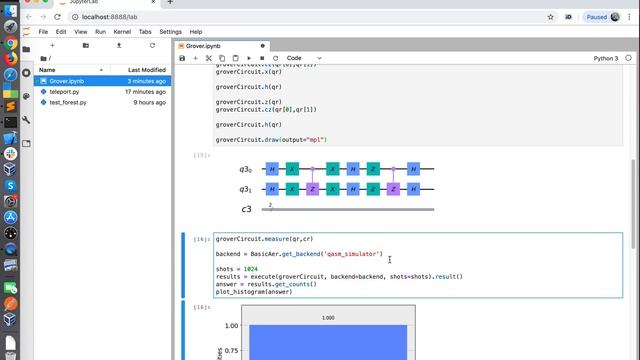Copy selected cells in notebook toolbar
This screenshot has height=360, width=640.
222,58
